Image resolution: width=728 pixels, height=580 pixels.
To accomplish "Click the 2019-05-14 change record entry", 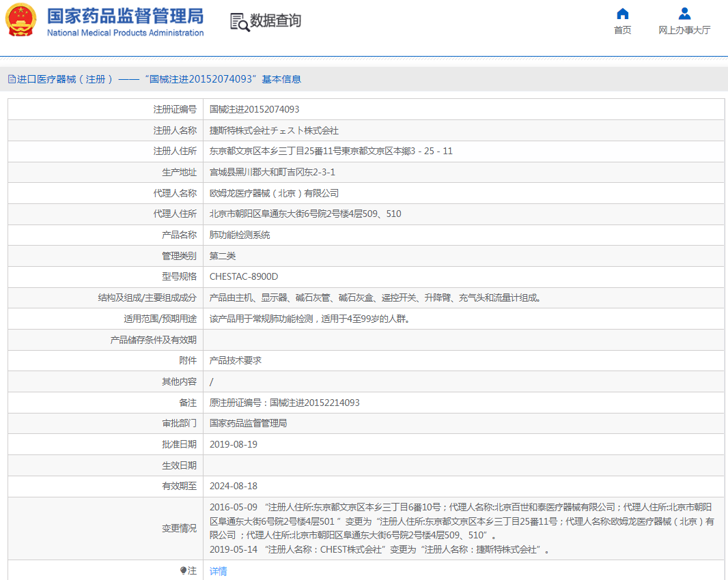I will point(379,549).
